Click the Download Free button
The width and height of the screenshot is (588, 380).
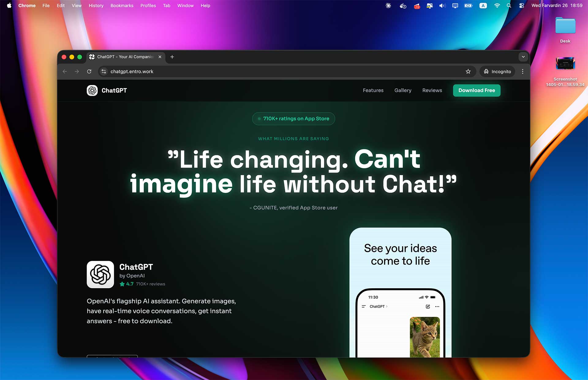(477, 90)
